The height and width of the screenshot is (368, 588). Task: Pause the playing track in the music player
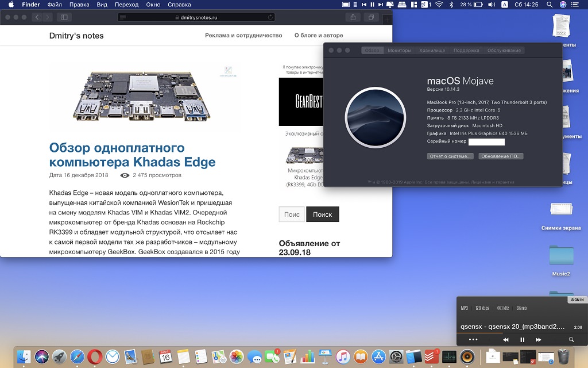coord(523,340)
